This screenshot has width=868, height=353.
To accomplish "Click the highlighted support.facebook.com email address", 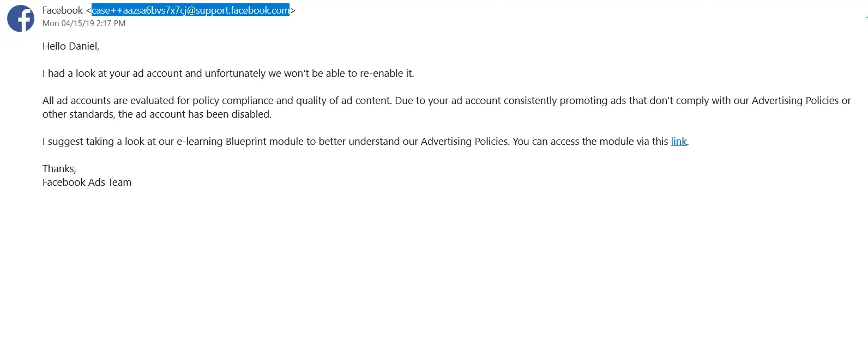I will pos(190,10).
